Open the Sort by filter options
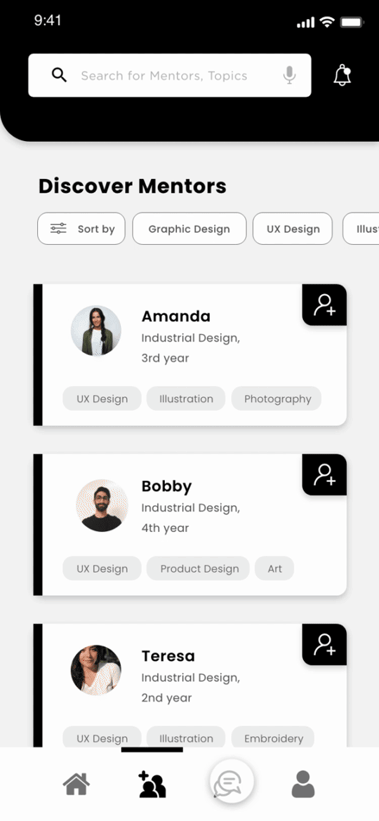This screenshot has height=821, width=379. 81,228
